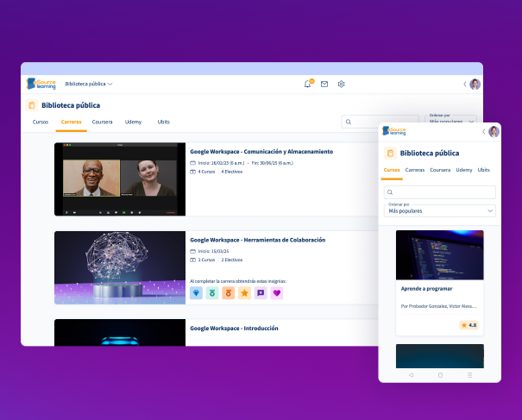Click the user avatar in desktop window
522x420 pixels.
pyautogui.click(x=475, y=85)
